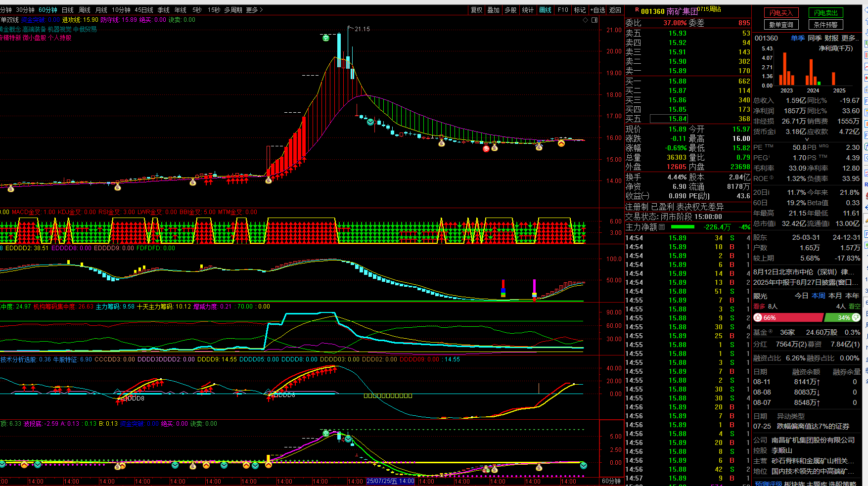
Task: Open news 2025年中报于8月27日披露
Action: pyautogui.click(x=806, y=282)
